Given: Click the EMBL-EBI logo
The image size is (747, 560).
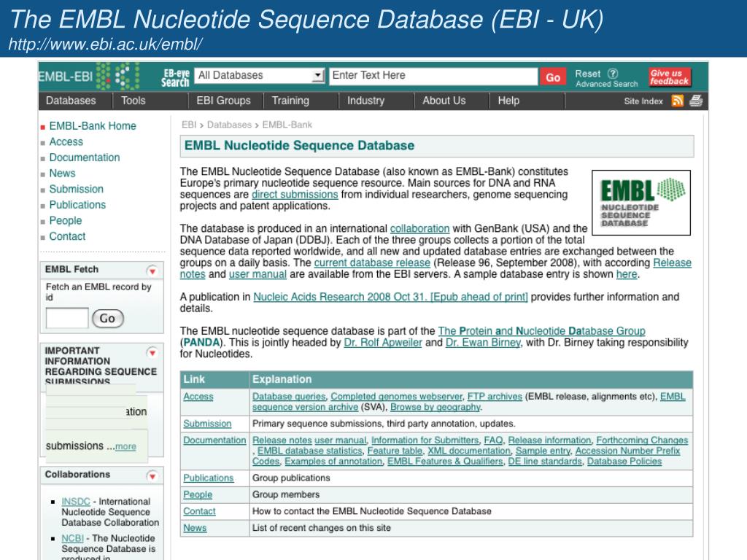Looking at the screenshot, I should [88, 76].
